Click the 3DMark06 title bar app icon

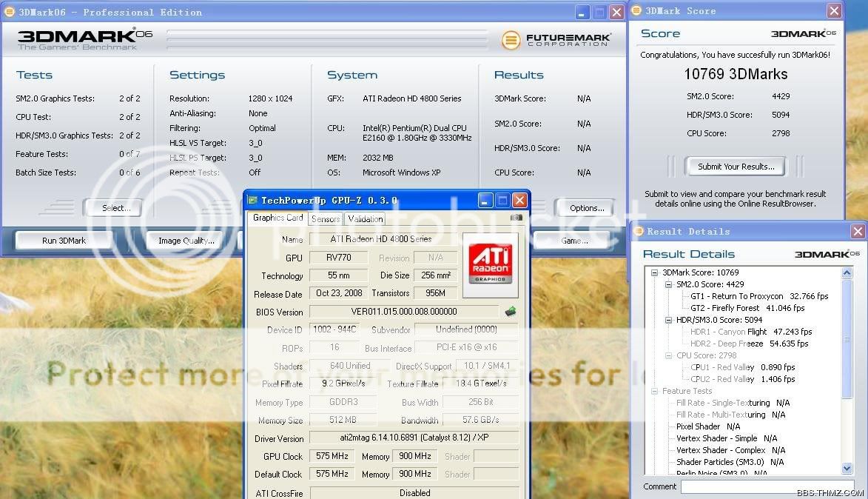coord(10,12)
